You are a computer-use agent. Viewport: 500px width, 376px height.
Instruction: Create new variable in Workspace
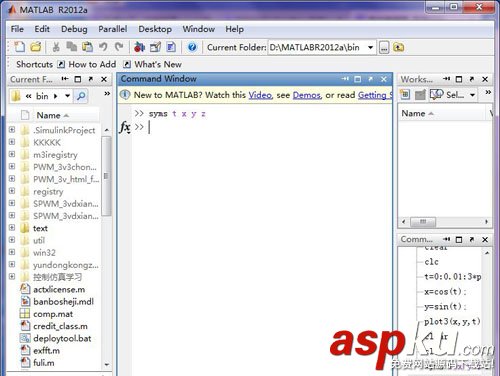click(405, 95)
